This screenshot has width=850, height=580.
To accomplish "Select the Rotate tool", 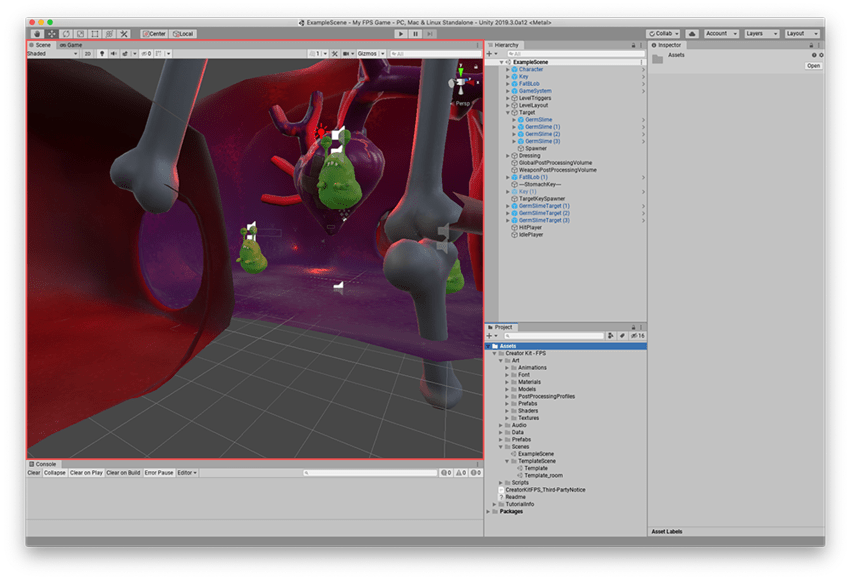I will [x=64, y=33].
